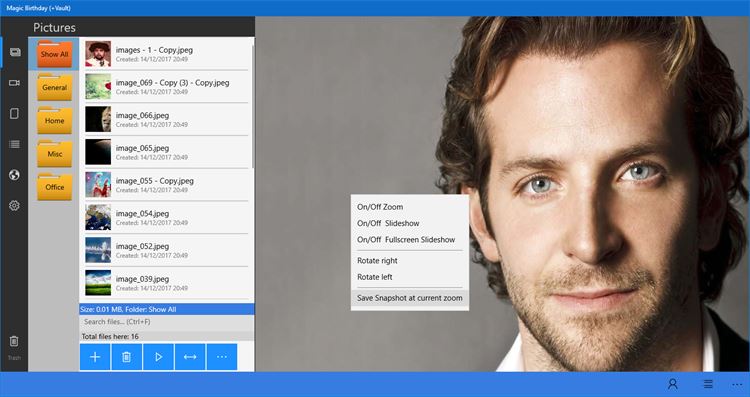Open the Pictures section icon in sidebar
750x397 pixels.
pyautogui.click(x=15, y=52)
